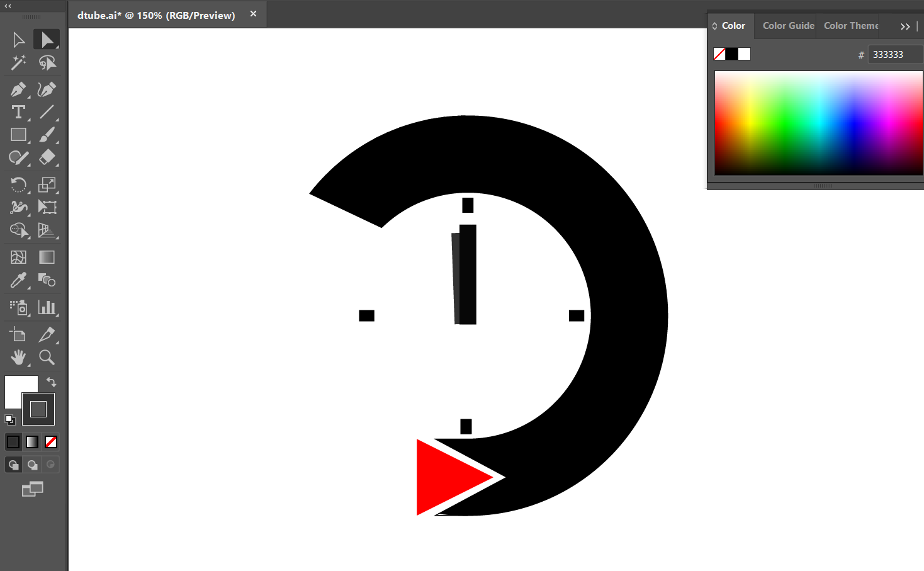Viewport: 924px width, 571px height.
Task: Select the Warp tool
Action: tap(18, 207)
